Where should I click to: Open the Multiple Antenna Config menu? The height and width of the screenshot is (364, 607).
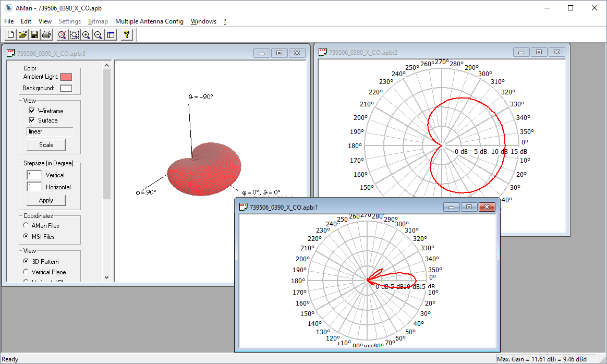click(149, 21)
